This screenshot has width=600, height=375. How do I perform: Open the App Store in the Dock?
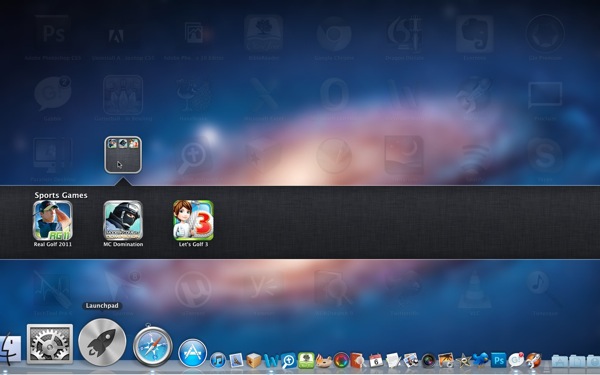[x=192, y=353]
